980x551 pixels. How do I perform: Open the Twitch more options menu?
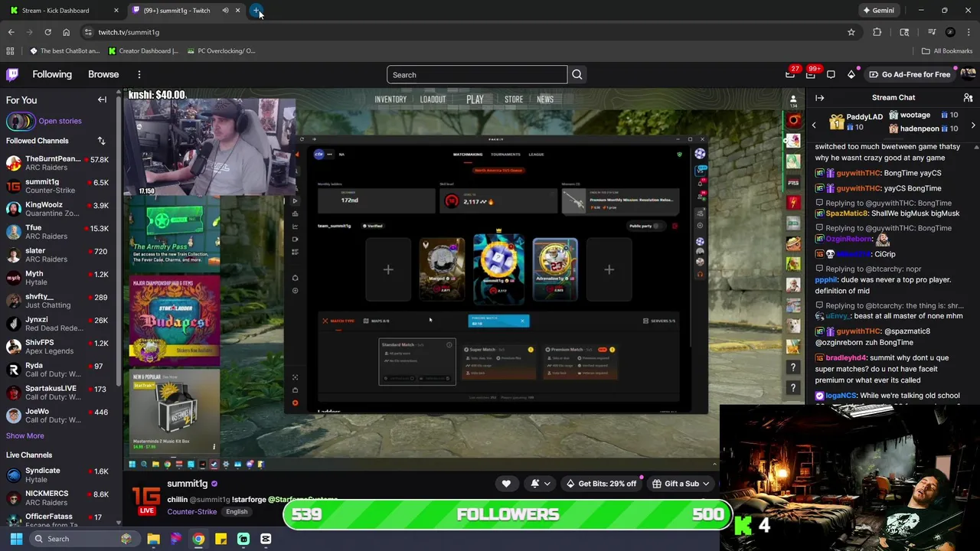[139, 74]
